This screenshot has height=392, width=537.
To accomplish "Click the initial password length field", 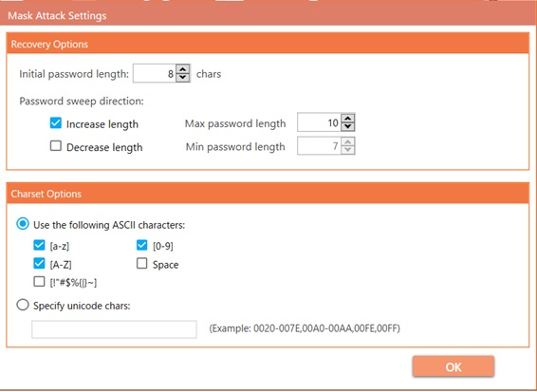I will [x=155, y=73].
